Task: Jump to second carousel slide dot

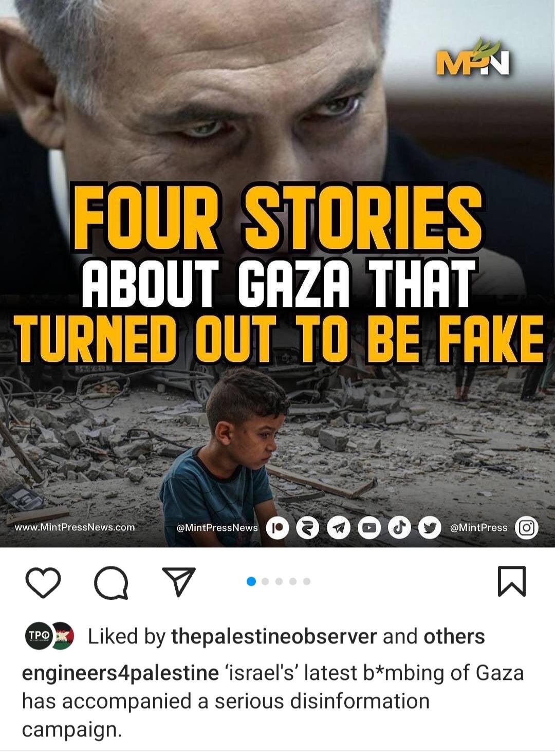Action: click(x=265, y=581)
